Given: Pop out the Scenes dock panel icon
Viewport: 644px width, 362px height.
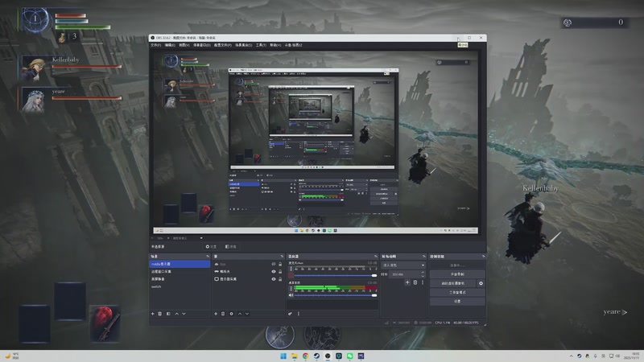Looking at the screenshot, I should click(x=208, y=256).
